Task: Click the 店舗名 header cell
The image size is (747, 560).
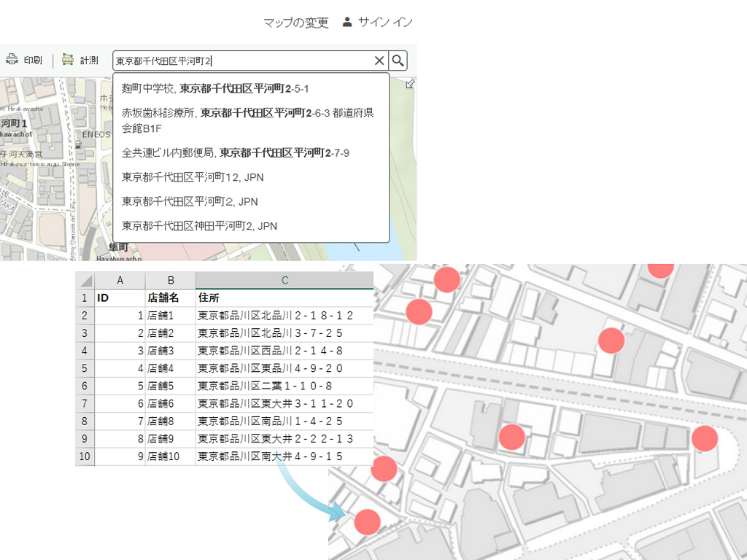Action: coord(170,298)
